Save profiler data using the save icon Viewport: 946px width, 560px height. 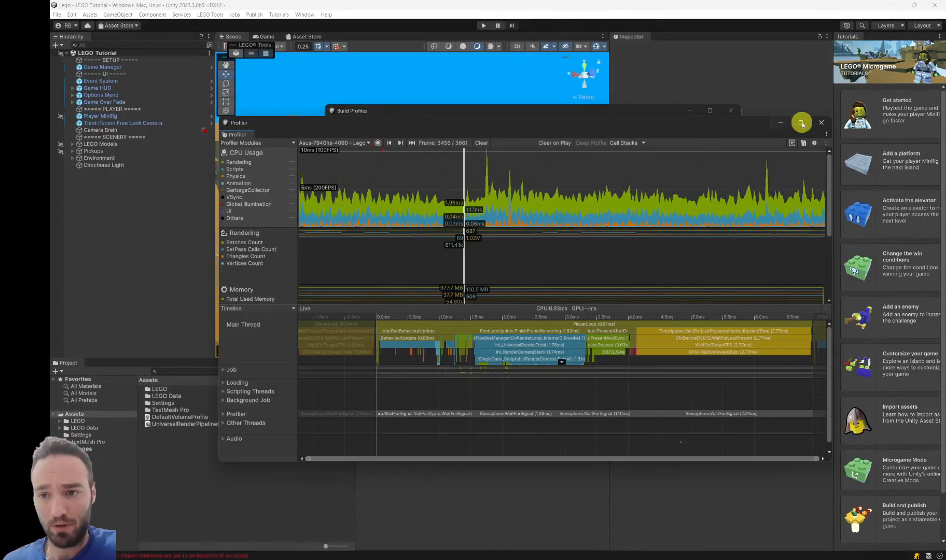[803, 143]
